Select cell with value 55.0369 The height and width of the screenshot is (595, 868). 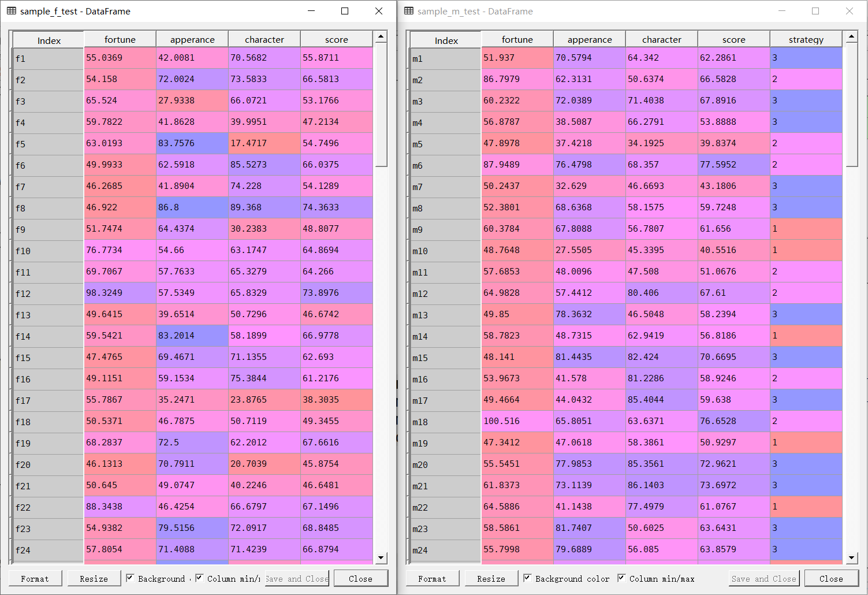click(x=120, y=58)
